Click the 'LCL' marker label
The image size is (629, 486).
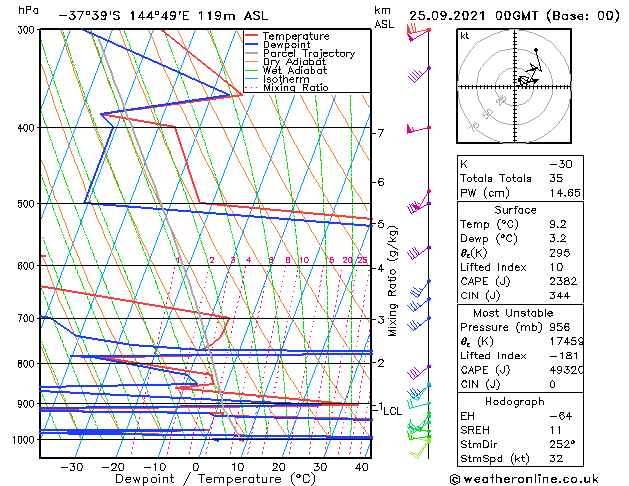pyautogui.click(x=392, y=411)
